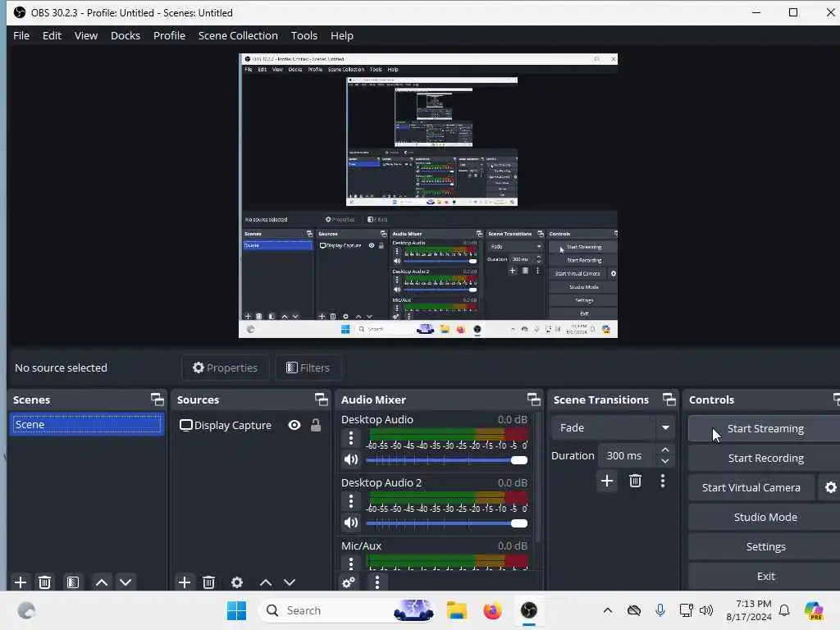840x630 pixels.
Task: Select the Scene item in Scenes list
Action: 86,424
